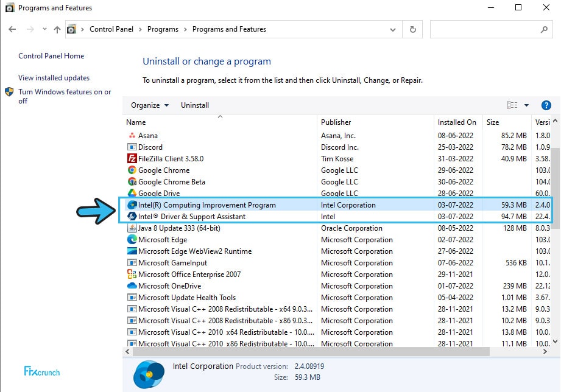Image resolution: width=561 pixels, height=392 pixels.
Task: Click the Java 8 Update icon
Action: [132, 228]
